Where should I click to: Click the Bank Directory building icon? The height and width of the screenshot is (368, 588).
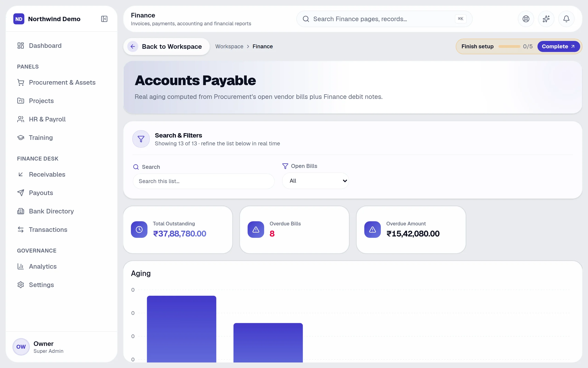coord(21,211)
